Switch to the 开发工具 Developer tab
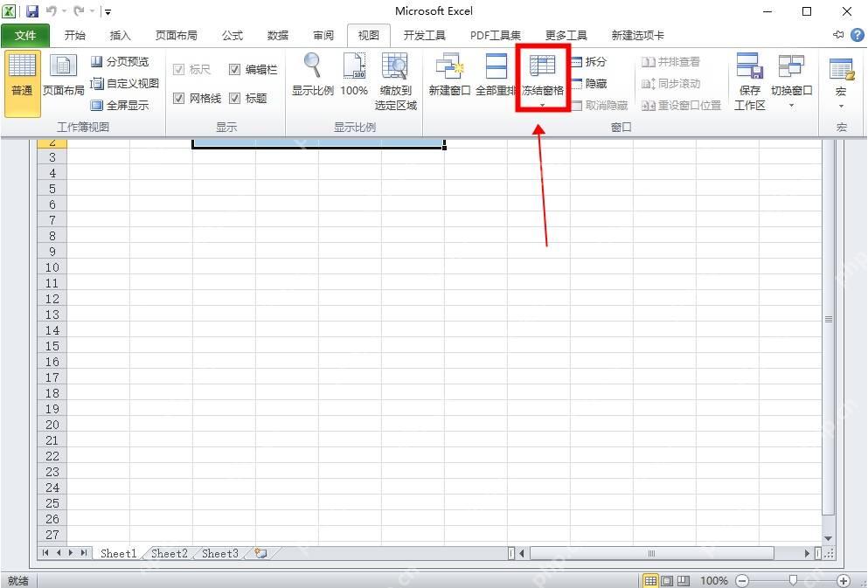Image resolution: width=868 pixels, height=588 pixels. [425, 36]
